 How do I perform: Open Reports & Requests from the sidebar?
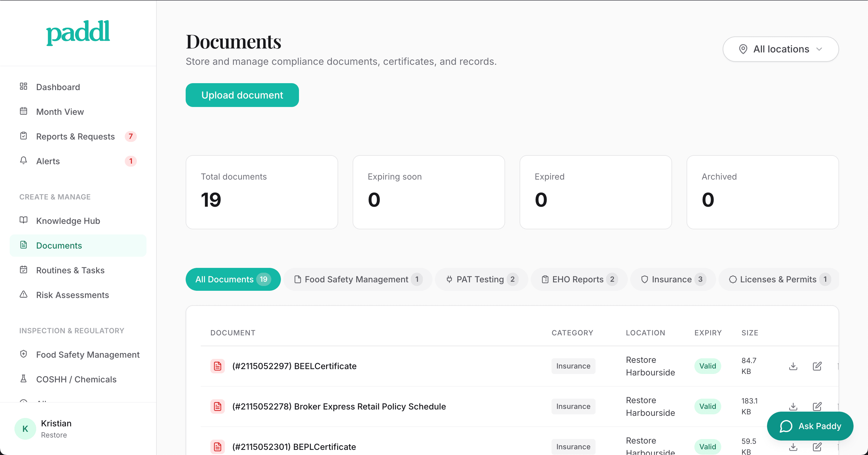pos(75,136)
